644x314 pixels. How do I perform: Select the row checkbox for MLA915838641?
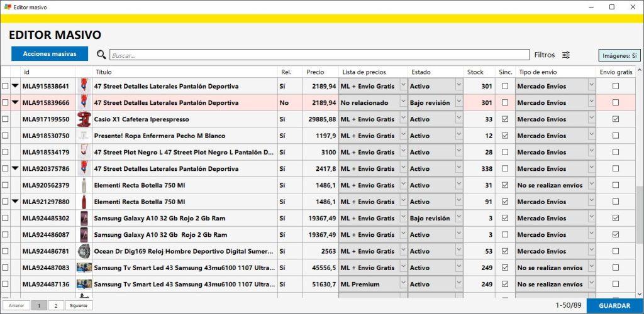(5, 87)
